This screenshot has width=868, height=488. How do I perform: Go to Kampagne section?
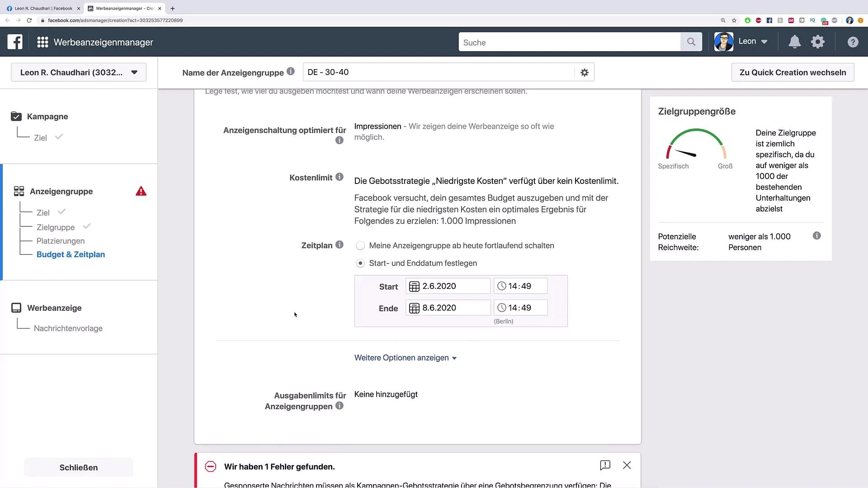coord(47,117)
